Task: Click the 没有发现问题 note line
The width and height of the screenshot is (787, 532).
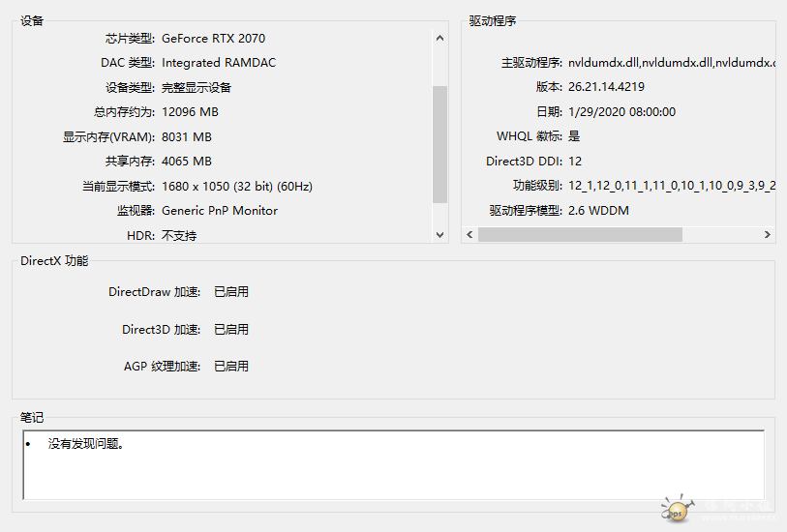Action: point(85,445)
